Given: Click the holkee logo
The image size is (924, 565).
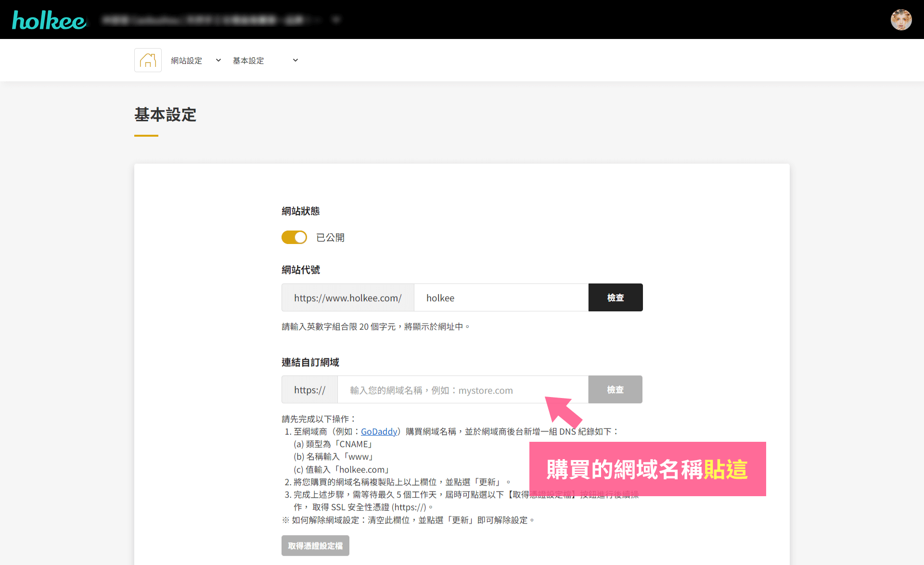Looking at the screenshot, I should [x=49, y=20].
